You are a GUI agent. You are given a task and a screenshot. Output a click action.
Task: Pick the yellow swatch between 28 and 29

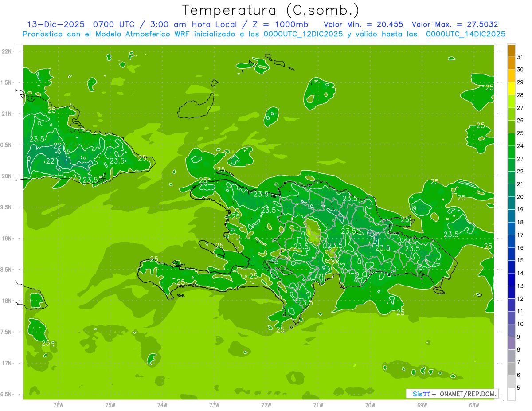pyautogui.click(x=511, y=89)
